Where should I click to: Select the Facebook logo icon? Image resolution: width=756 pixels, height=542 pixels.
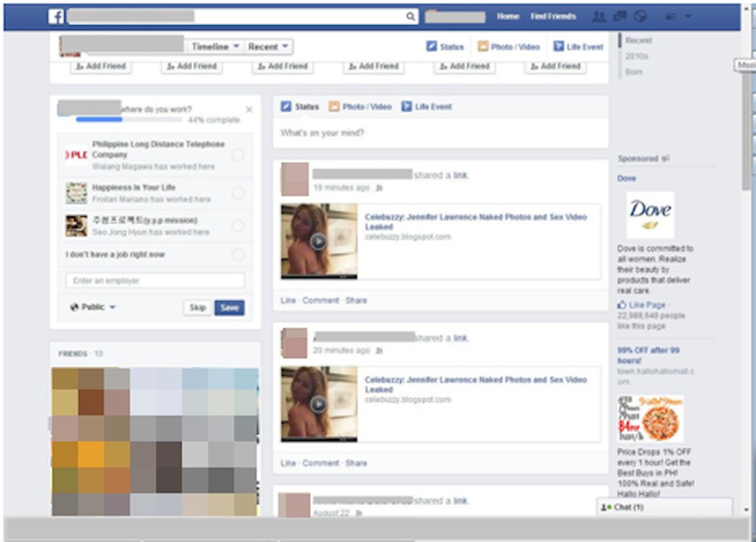click(x=55, y=16)
